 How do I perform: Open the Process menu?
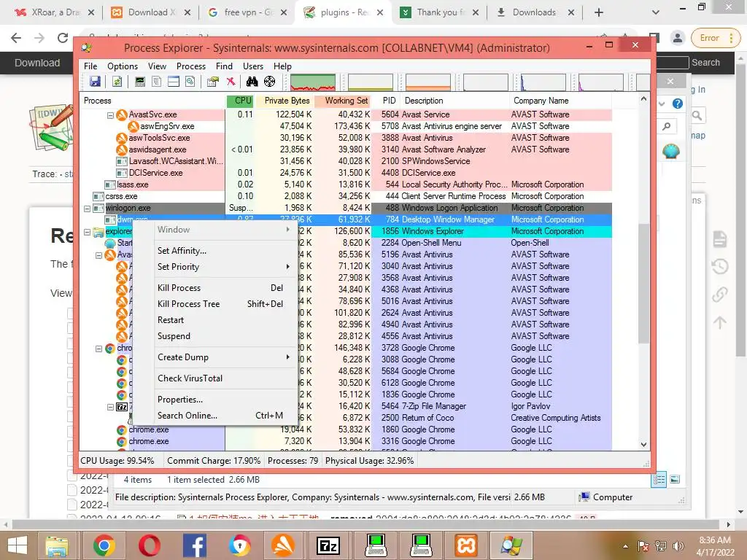191,66
